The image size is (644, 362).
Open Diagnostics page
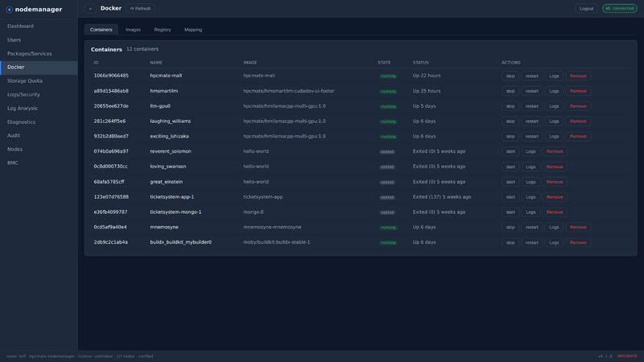39,122
